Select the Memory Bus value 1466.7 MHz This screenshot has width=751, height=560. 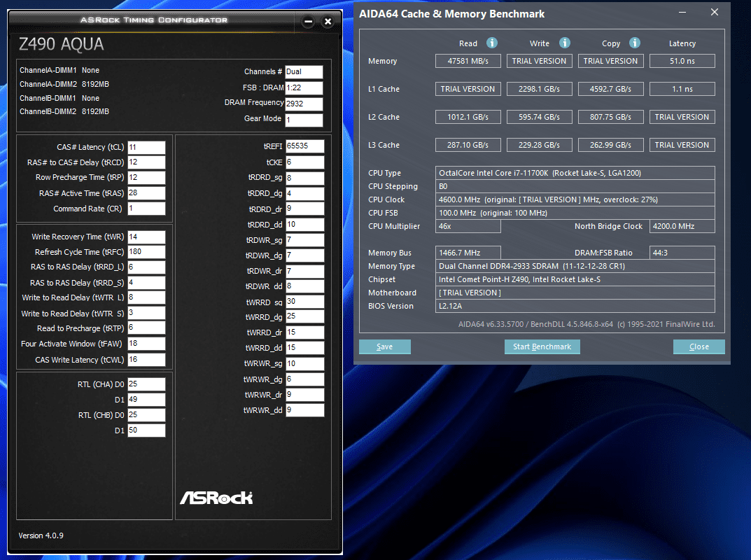pyautogui.click(x=468, y=253)
